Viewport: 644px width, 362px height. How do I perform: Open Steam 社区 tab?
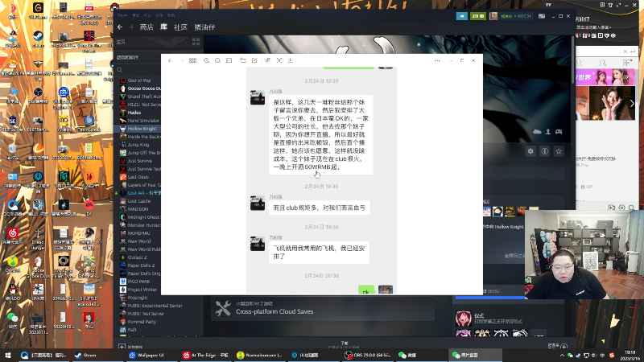pos(180,27)
